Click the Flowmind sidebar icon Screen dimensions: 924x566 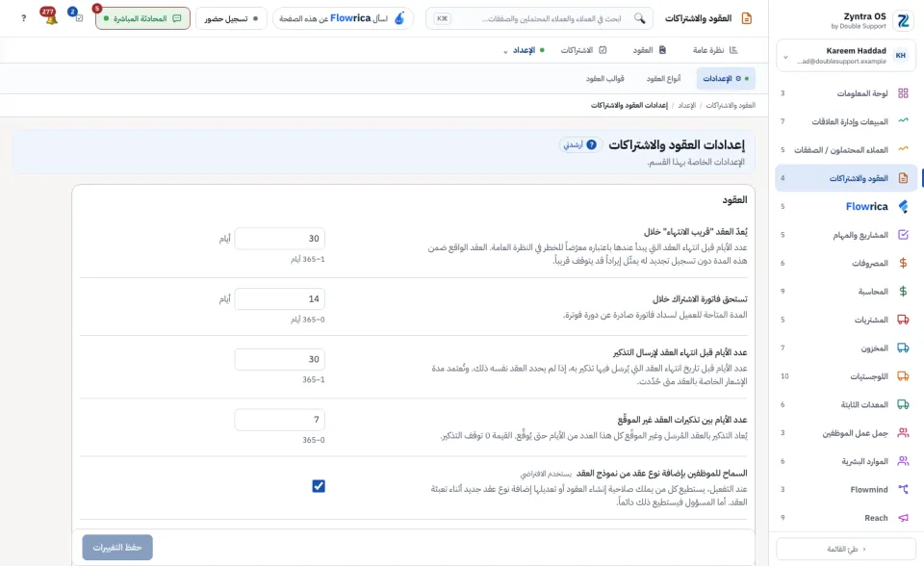pyautogui.click(x=903, y=489)
